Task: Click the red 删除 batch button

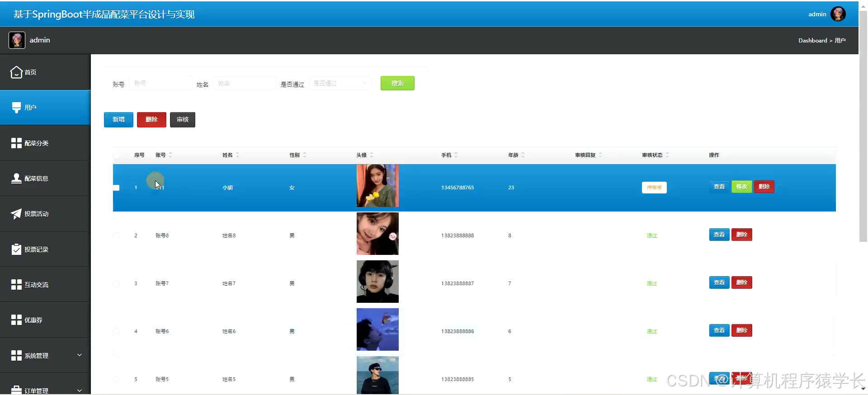Action: pos(151,120)
